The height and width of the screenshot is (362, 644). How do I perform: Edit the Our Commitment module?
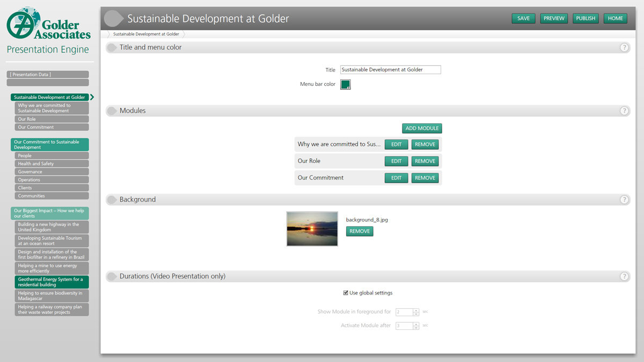point(396,178)
